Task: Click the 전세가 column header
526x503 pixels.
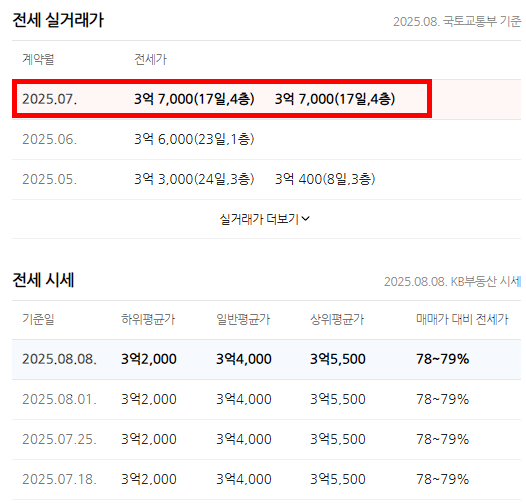Action: [150, 59]
